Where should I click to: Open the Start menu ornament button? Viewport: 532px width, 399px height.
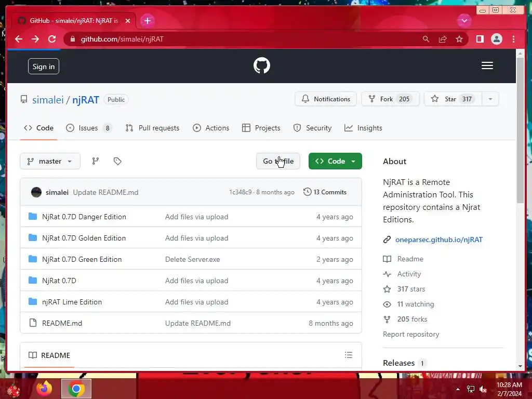click(13, 390)
